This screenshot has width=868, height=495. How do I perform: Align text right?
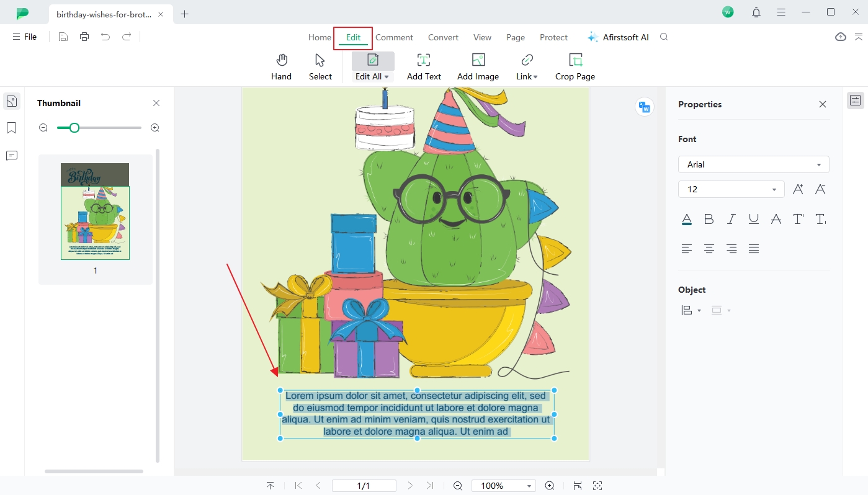(x=732, y=249)
